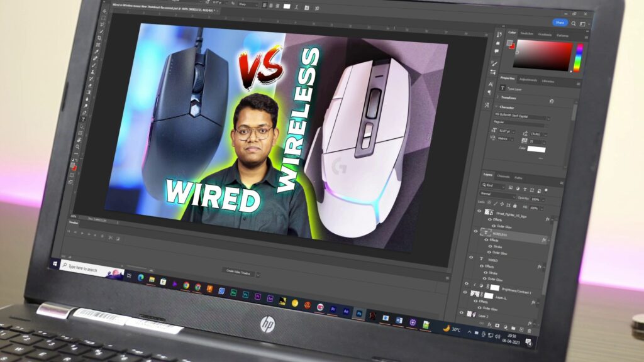
Task: Open the white text Color swatch
Action: coord(536,150)
